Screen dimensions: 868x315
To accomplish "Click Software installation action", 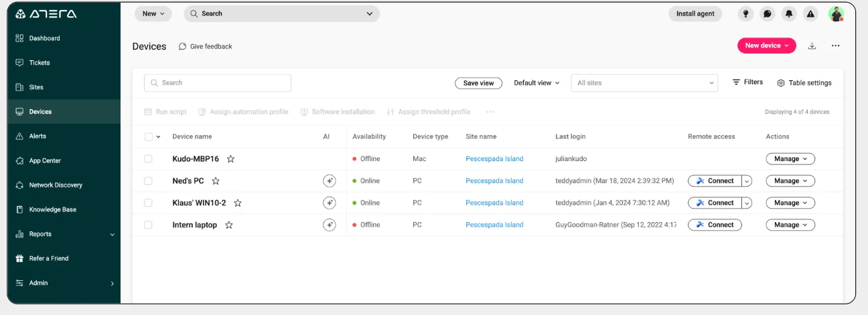I will [x=338, y=112].
